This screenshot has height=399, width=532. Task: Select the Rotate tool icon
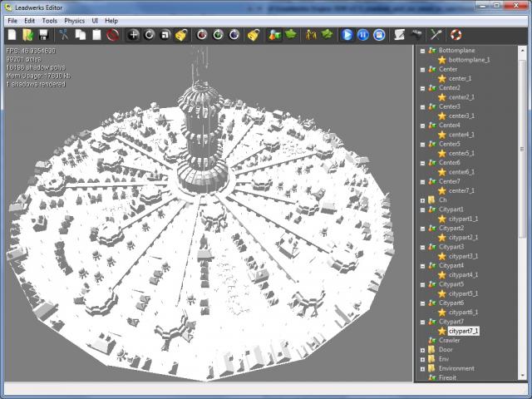point(150,35)
